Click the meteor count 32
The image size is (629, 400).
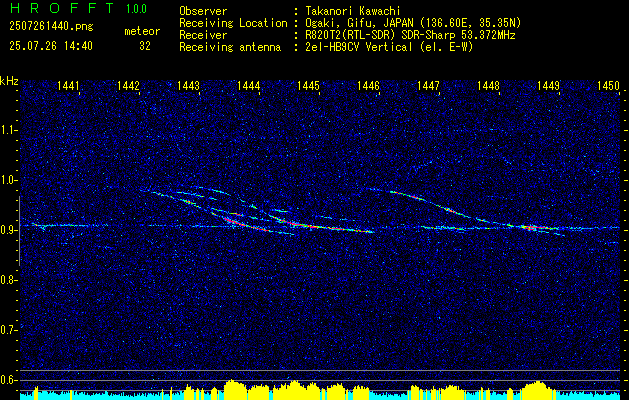(145, 46)
